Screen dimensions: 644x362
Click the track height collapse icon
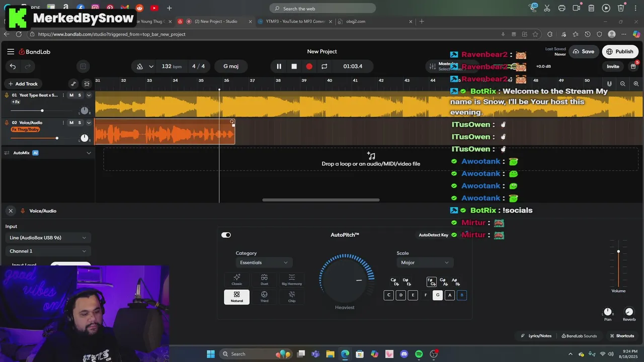point(87,84)
